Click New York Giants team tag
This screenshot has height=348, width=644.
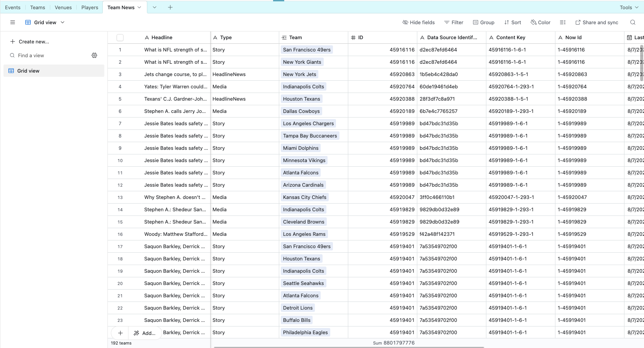pos(302,62)
